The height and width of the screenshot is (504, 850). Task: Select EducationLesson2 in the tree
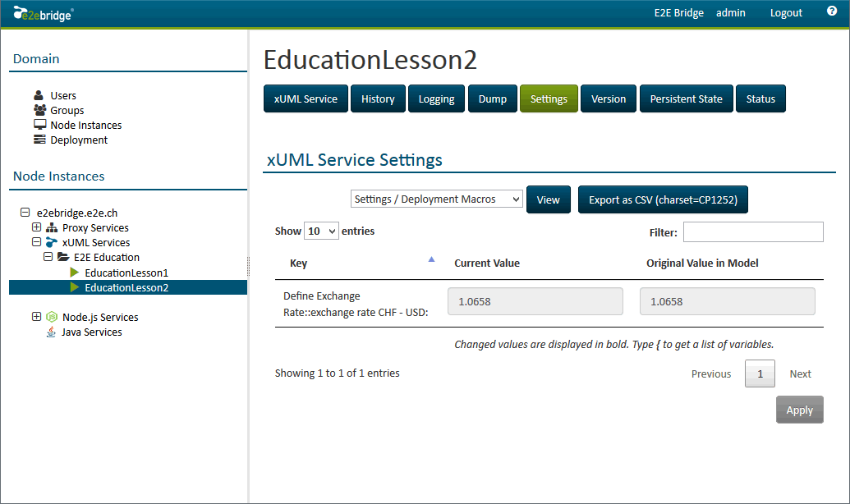(126, 287)
